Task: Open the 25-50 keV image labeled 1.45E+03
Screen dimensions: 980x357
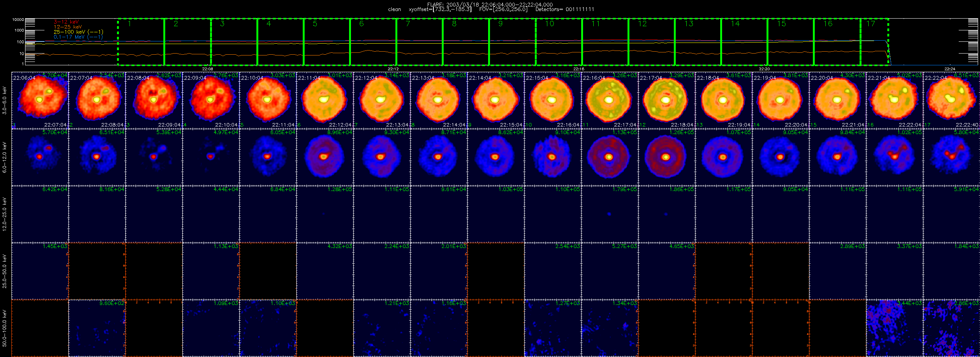Action: (x=40, y=271)
